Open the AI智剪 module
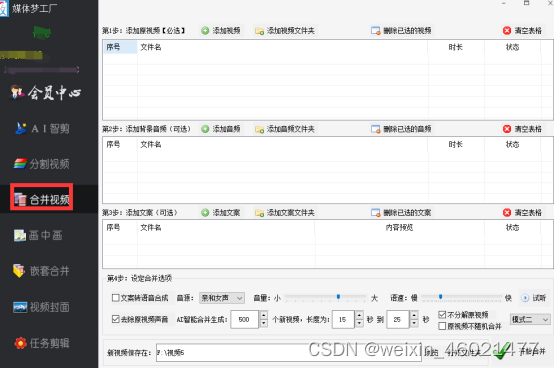Screen dimensions: 554x368 [42, 129]
